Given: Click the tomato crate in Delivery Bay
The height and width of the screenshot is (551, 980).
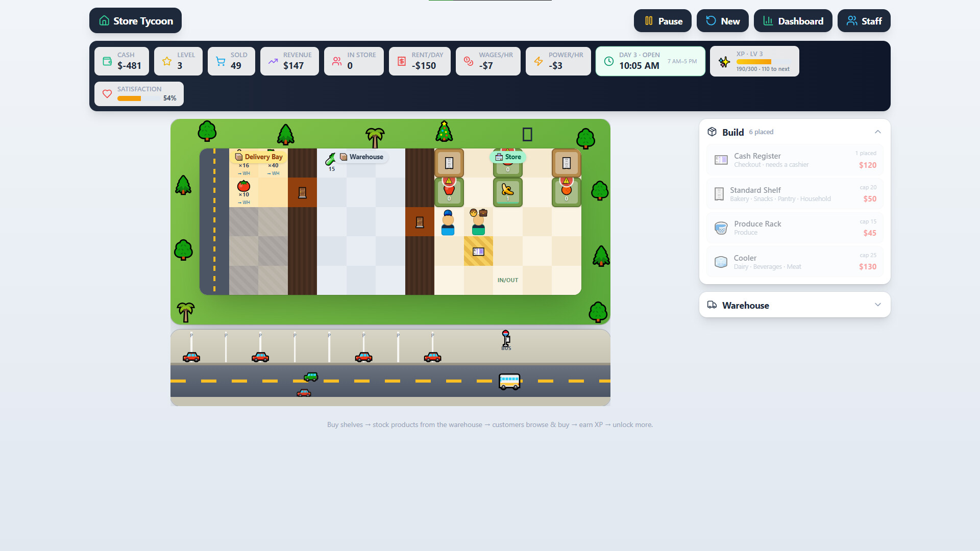Looking at the screenshot, I should [243, 192].
